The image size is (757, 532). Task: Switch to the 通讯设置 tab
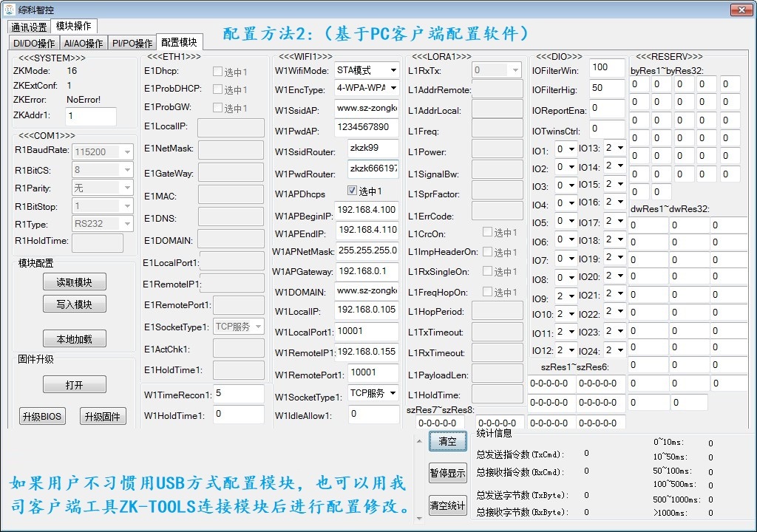click(29, 27)
